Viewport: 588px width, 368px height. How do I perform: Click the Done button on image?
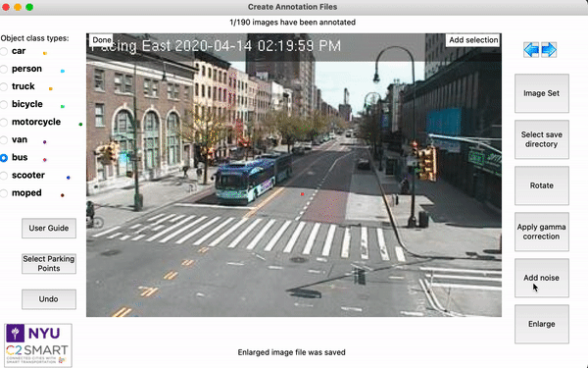(x=102, y=40)
